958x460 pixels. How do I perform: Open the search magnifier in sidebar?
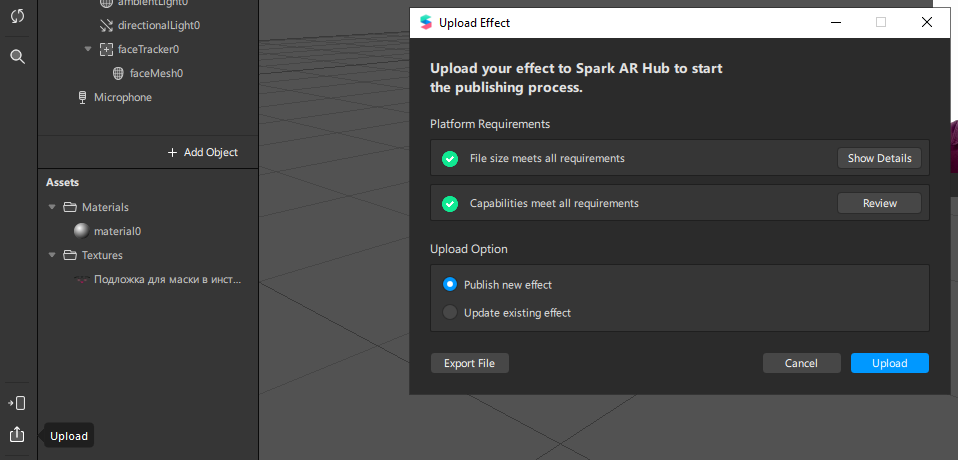point(18,57)
